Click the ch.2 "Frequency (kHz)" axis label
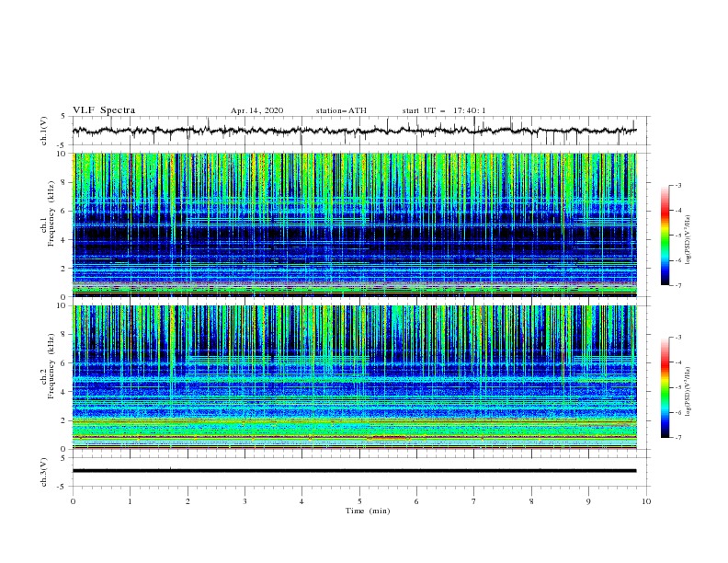The height and width of the screenshot is (563, 728). click(51, 366)
